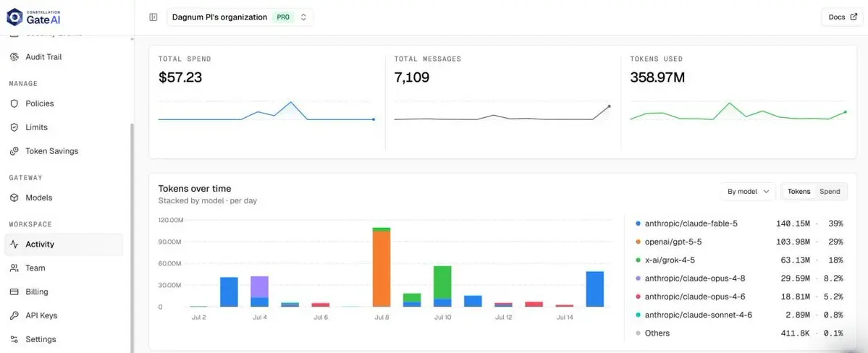Click the Others legend label
The height and width of the screenshot is (353, 868).
(657, 333)
